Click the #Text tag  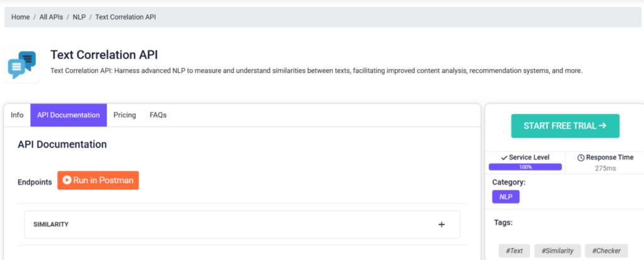click(x=514, y=251)
